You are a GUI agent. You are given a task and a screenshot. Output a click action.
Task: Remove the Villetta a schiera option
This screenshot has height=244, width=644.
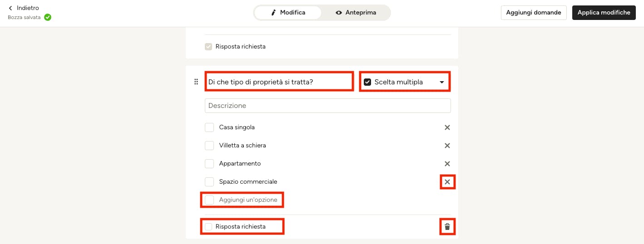[x=447, y=146]
